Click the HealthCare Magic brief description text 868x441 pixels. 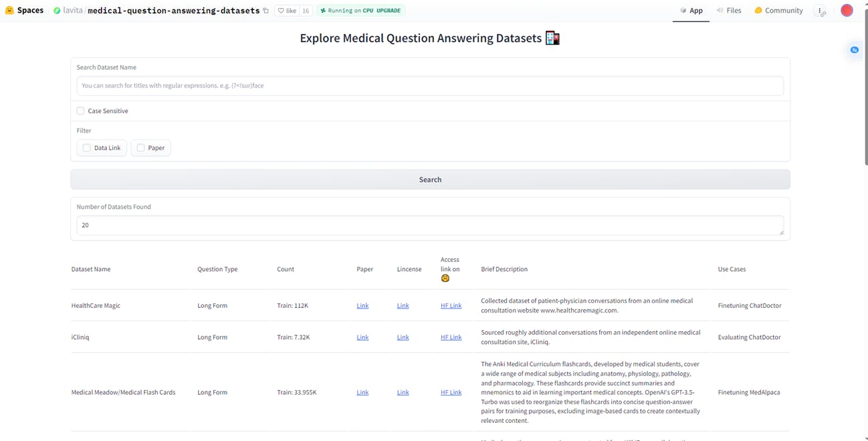[x=586, y=306]
